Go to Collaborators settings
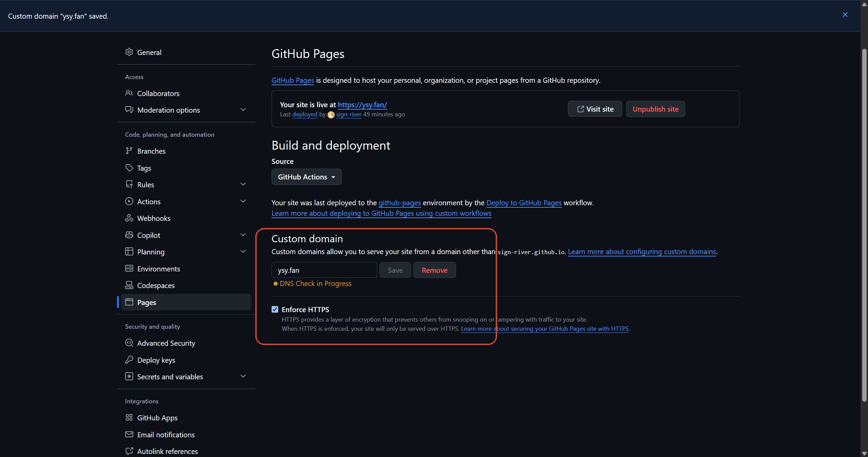Viewport: 868px width, 457px height. 186,93
